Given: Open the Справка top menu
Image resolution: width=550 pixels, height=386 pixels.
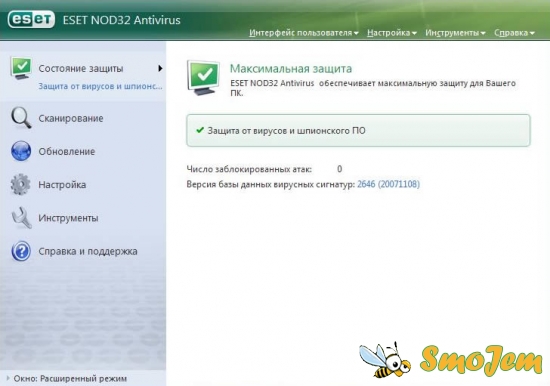Looking at the screenshot, I should (514, 33).
